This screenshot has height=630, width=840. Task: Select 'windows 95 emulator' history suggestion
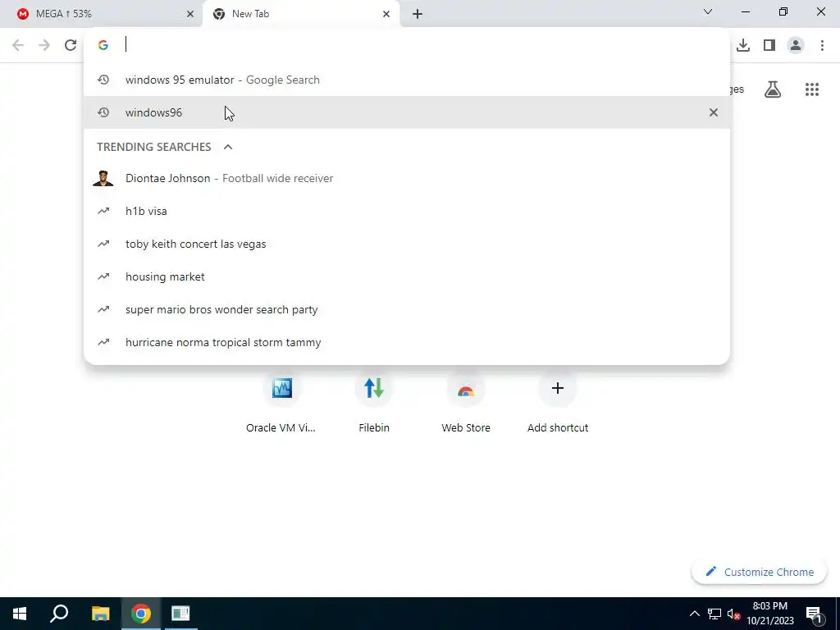pos(407,80)
